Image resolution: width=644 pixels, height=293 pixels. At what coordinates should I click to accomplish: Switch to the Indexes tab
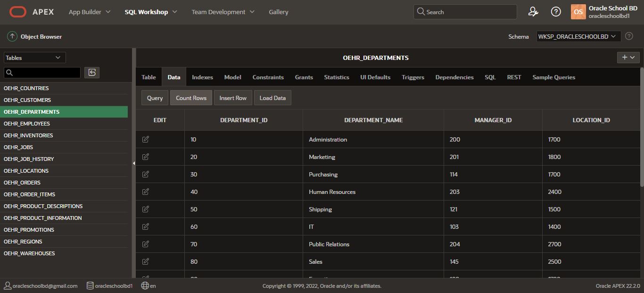[202, 77]
